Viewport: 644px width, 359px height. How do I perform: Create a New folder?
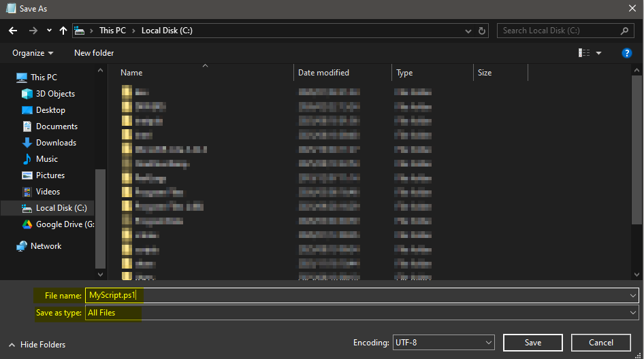pos(94,53)
